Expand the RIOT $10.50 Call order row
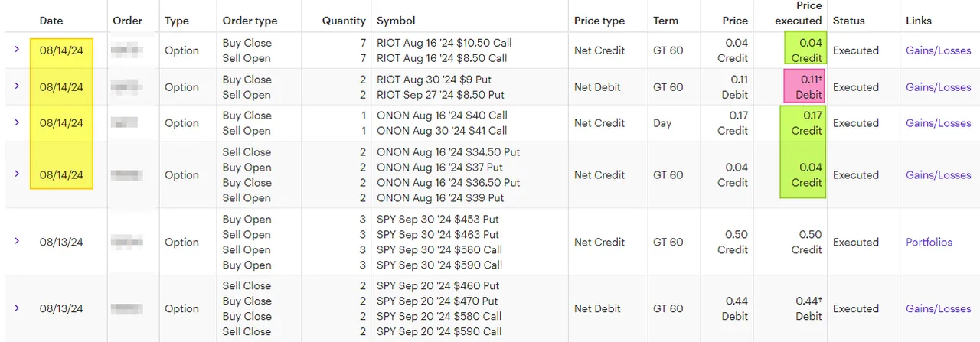Viewport: 980px width, 342px height. pyautogui.click(x=17, y=50)
